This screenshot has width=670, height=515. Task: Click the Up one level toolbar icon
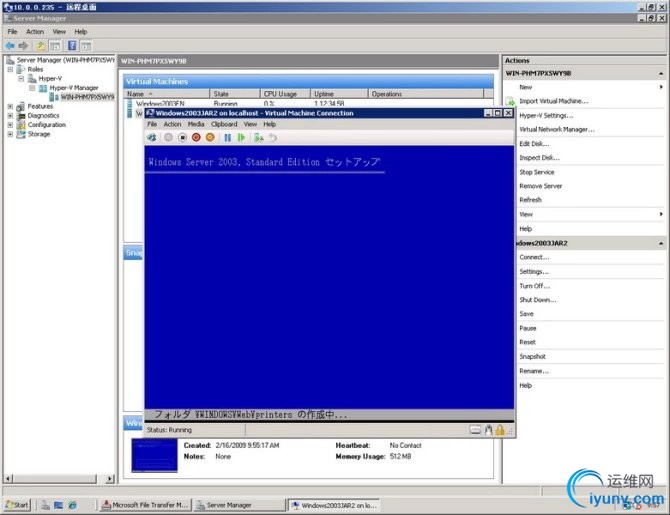click(41, 46)
